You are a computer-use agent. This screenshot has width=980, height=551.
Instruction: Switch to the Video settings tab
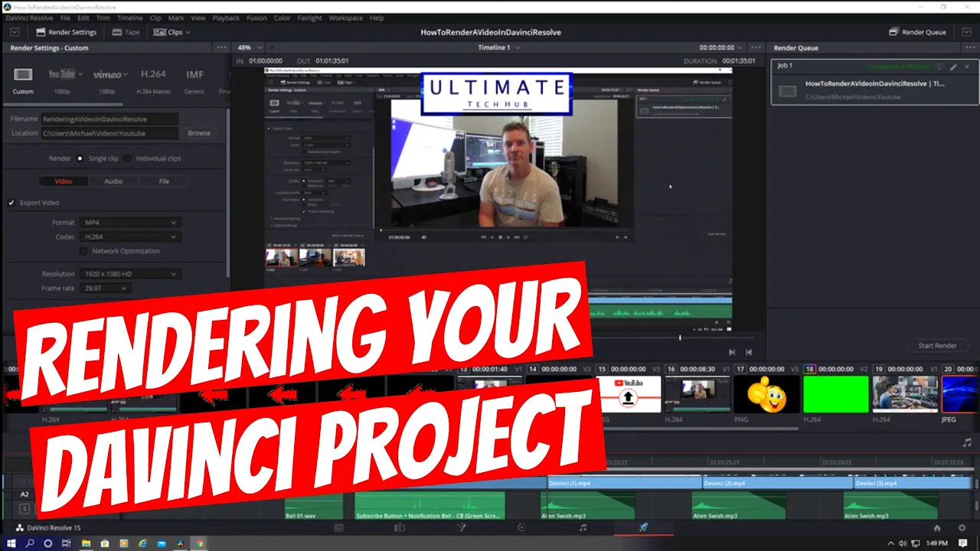[x=63, y=181]
